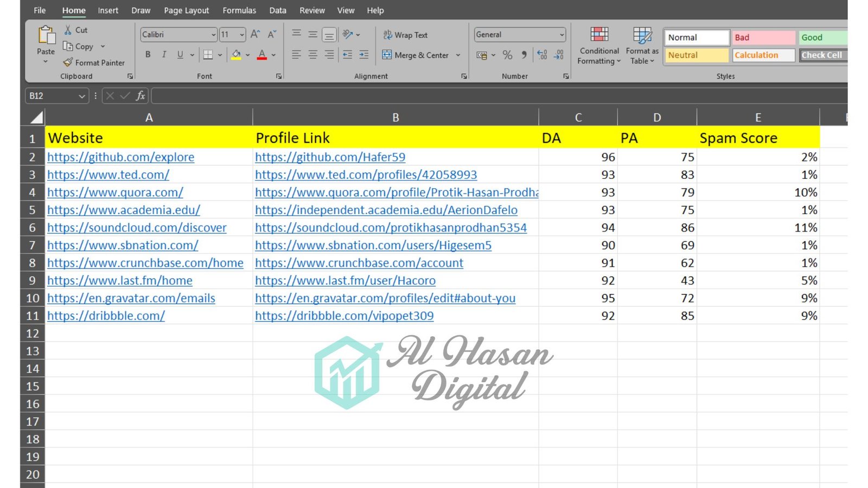Screen dimensions: 868x488
Task: Open the github.com/Hafer59 profile link
Action: (330, 157)
